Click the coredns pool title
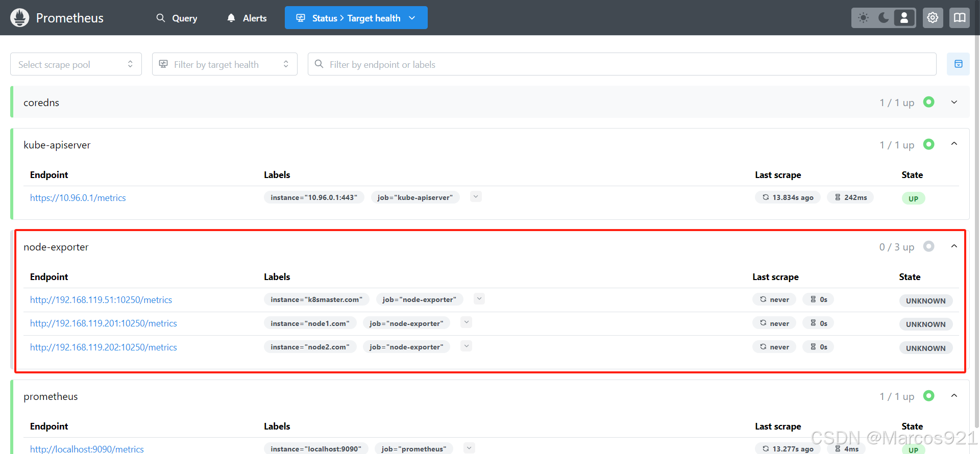 coord(41,103)
